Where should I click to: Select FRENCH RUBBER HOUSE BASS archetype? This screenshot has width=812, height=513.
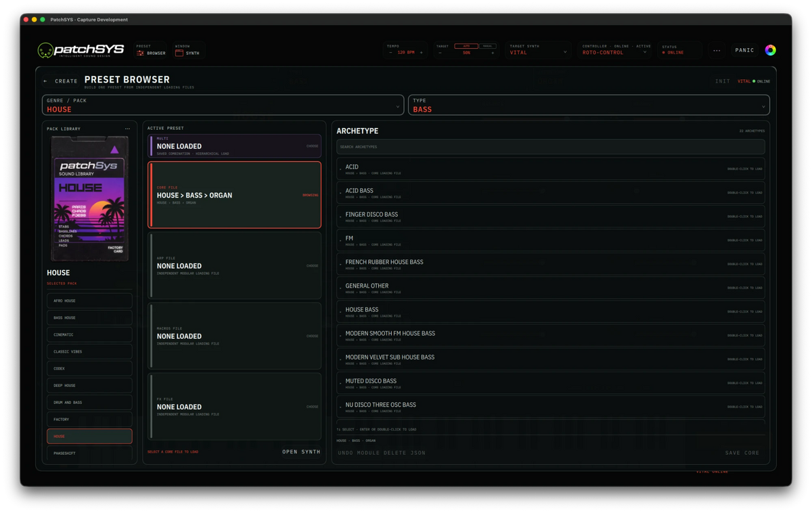(551, 264)
